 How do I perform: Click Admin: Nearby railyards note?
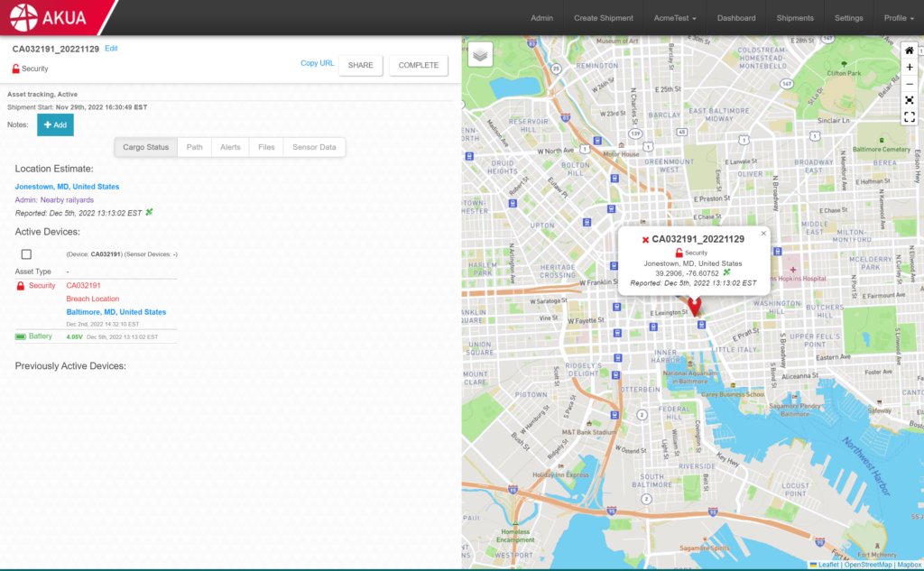click(x=54, y=199)
